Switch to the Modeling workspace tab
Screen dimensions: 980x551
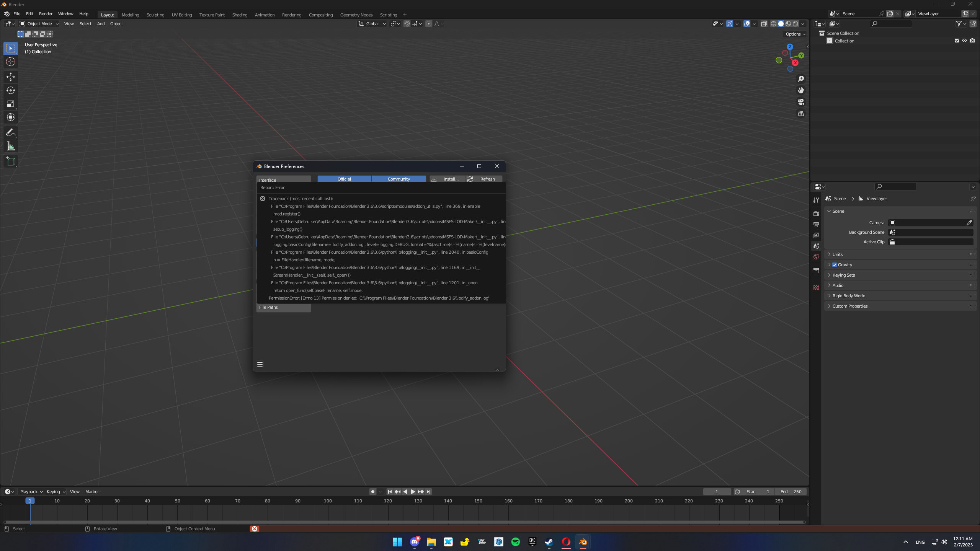click(130, 15)
